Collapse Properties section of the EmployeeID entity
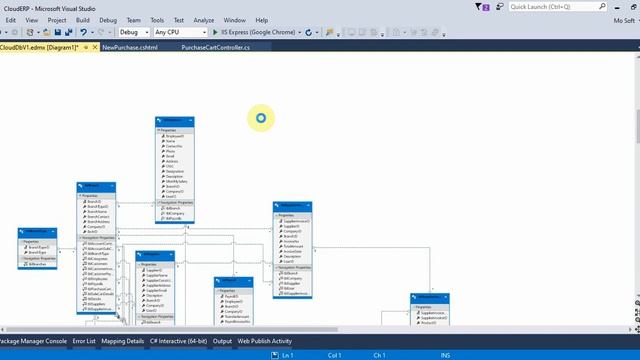This screenshot has width=640, height=360. [x=159, y=130]
